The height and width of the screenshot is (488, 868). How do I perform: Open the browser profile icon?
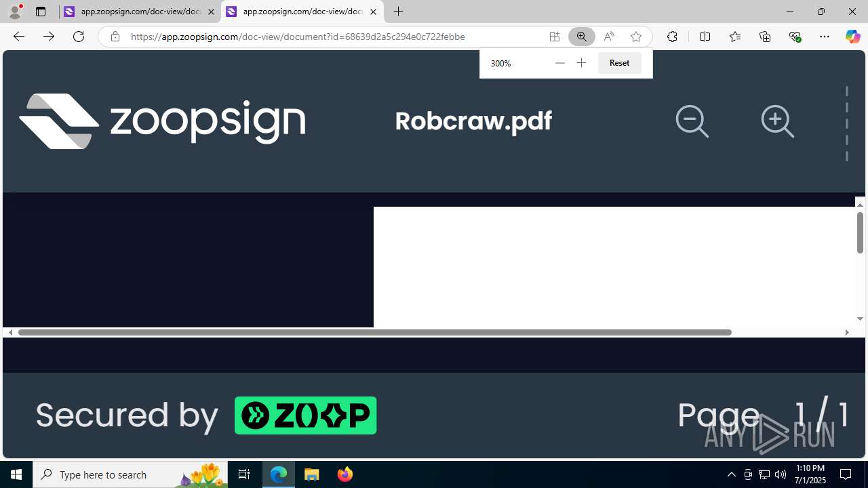tap(15, 12)
